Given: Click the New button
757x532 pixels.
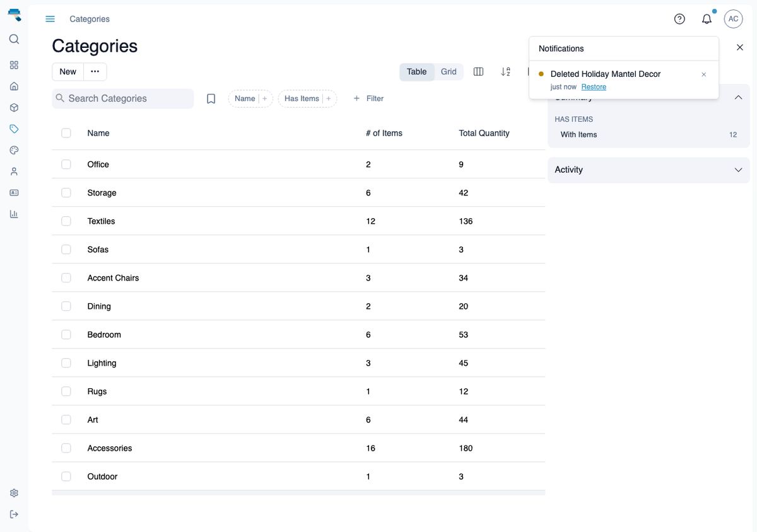Looking at the screenshot, I should [68, 72].
